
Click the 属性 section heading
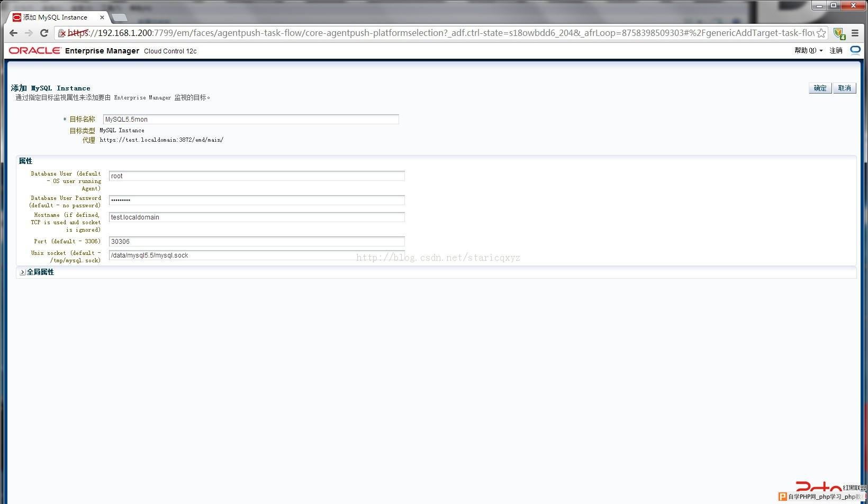pyautogui.click(x=25, y=161)
